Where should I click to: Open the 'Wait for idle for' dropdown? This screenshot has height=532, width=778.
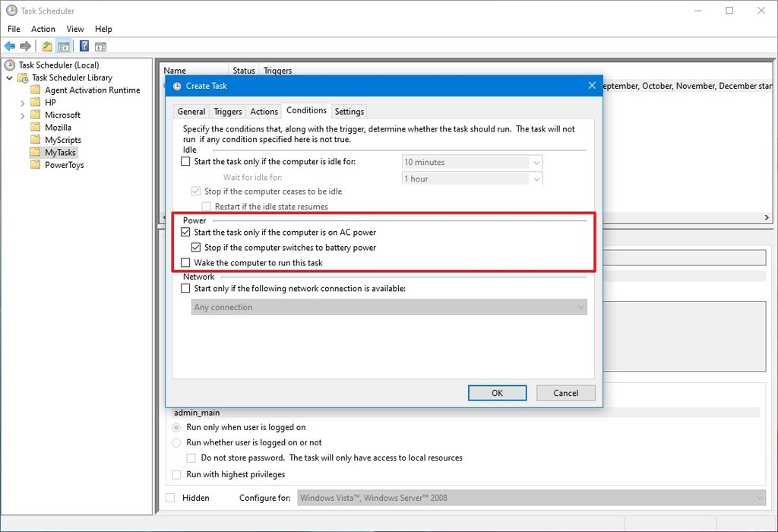536,178
